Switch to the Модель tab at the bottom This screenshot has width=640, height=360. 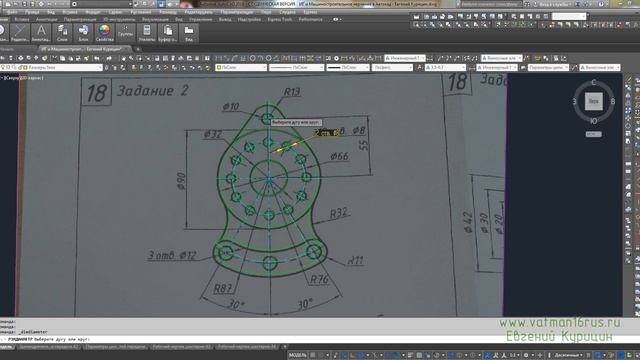tap(7, 347)
